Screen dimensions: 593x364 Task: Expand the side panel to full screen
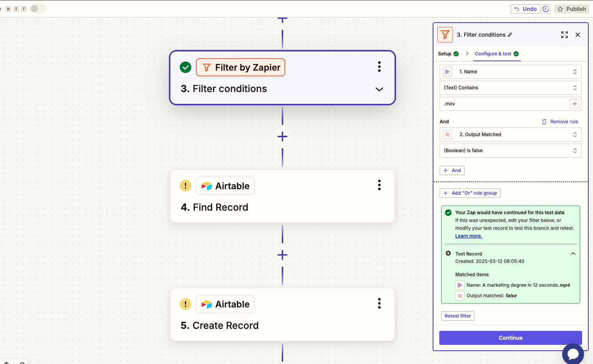pos(565,35)
